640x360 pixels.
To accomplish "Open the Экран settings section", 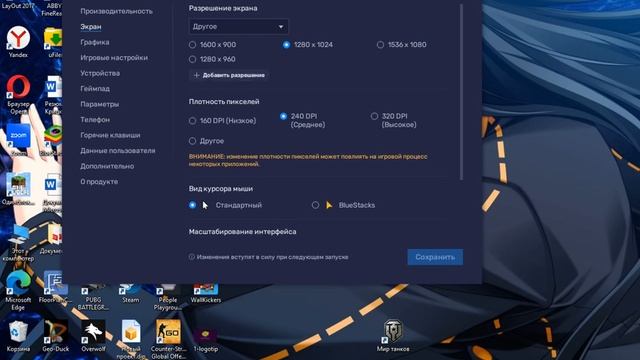I will click(91, 27).
